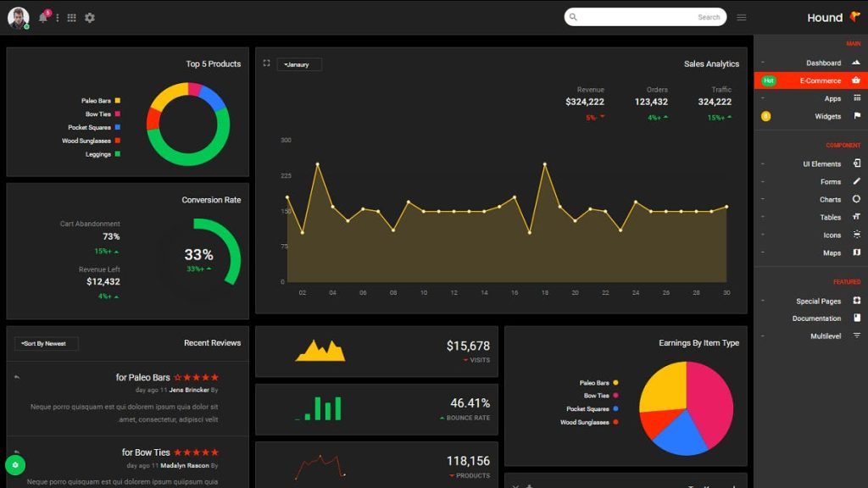Select the E-Commerce cart icon in sidebar
This screenshot has height=488, width=868.
click(856, 80)
